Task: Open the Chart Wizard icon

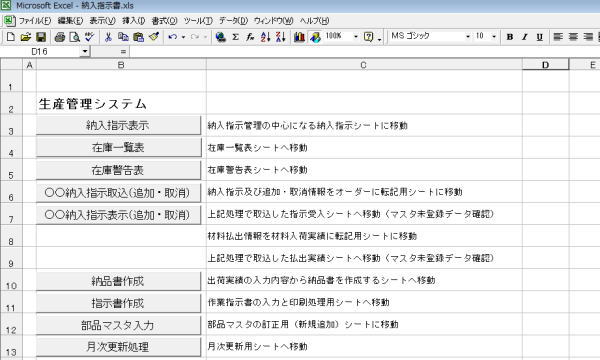Action: [x=299, y=37]
